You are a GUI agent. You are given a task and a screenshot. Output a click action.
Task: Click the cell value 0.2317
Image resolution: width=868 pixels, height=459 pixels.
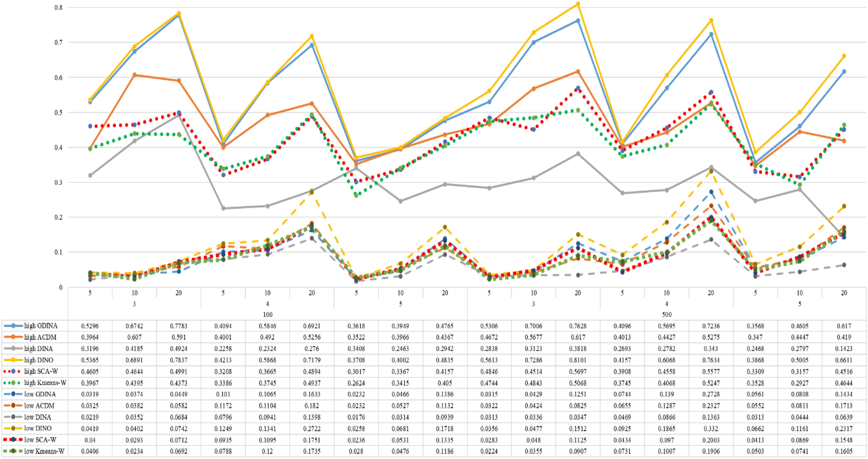click(x=844, y=429)
